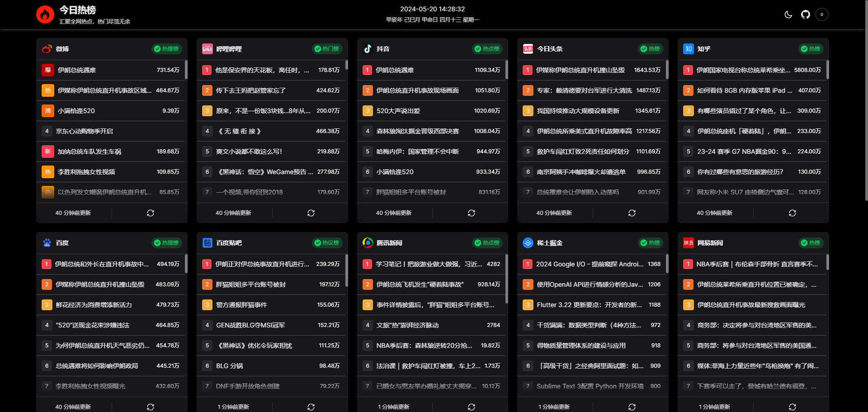The width and height of the screenshot is (868, 412).
Task: Click the 微博 logo icon
Action: [47, 49]
